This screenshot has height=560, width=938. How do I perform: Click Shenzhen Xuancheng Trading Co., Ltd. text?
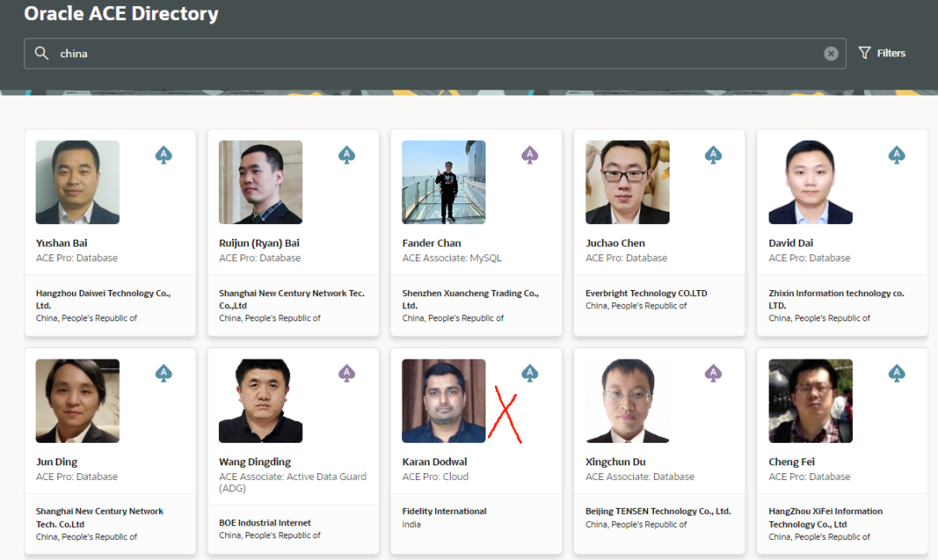tap(470, 300)
